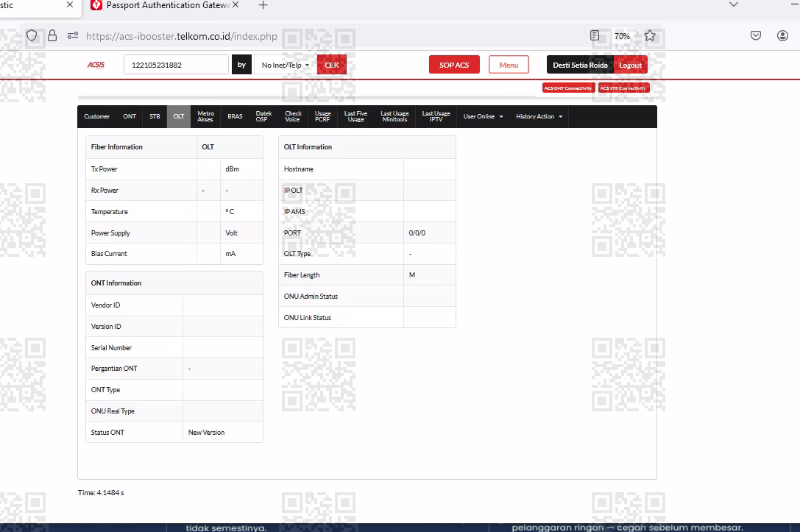Open the Last Usage IPTV tab
Image resolution: width=800 pixels, height=532 pixels.
436,116
